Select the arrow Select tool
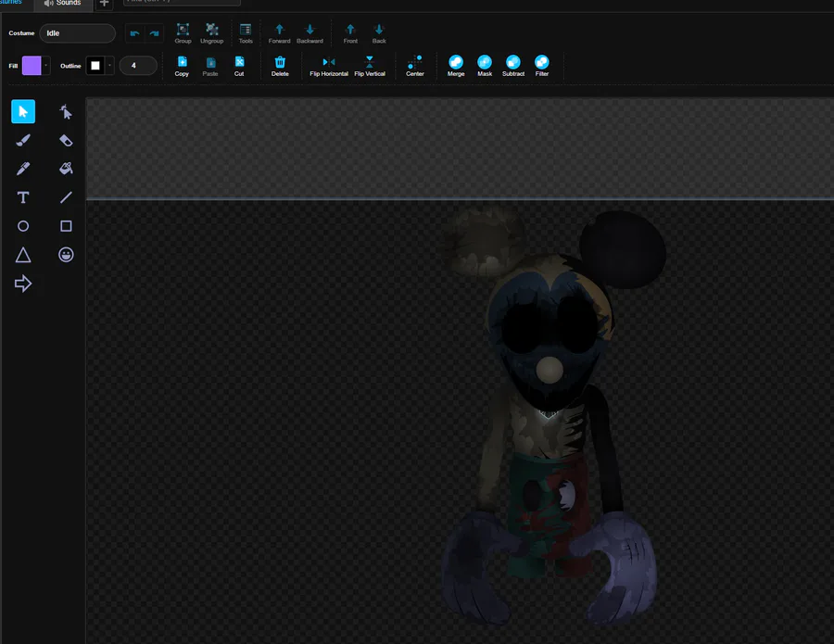Viewport: 834px width, 644px height. pos(23,111)
